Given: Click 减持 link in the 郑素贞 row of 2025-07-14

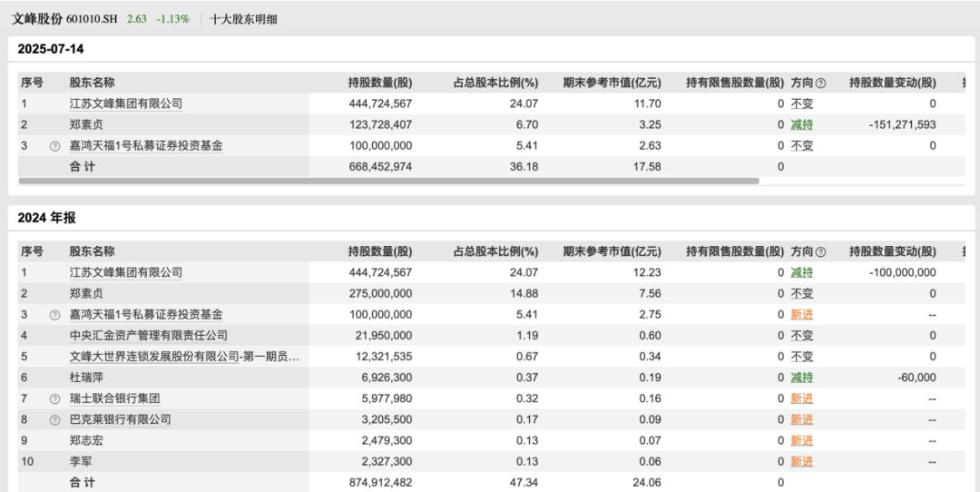Looking at the screenshot, I should click(x=801, y=125).
